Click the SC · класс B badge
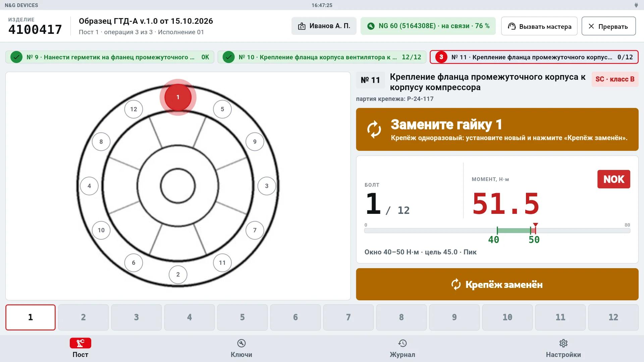Viewport: 644px width, 362px height. (x=615, y=79)
